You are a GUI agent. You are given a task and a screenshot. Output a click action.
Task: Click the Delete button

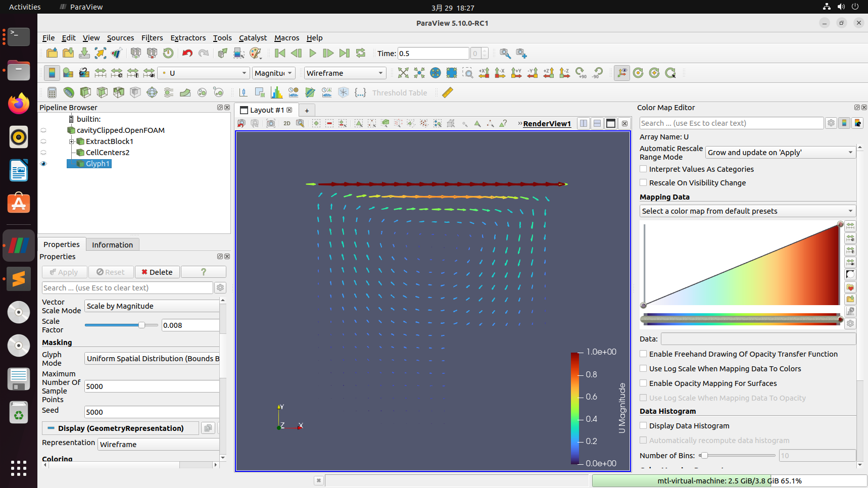click(157, 272)
